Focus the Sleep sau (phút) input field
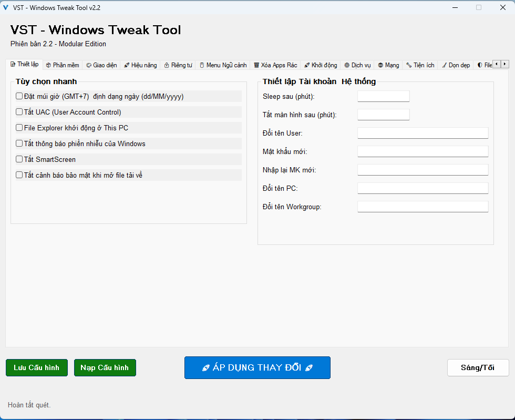This screenshot has width=515, height=420. pyautogui.click(x=383, y=96)
